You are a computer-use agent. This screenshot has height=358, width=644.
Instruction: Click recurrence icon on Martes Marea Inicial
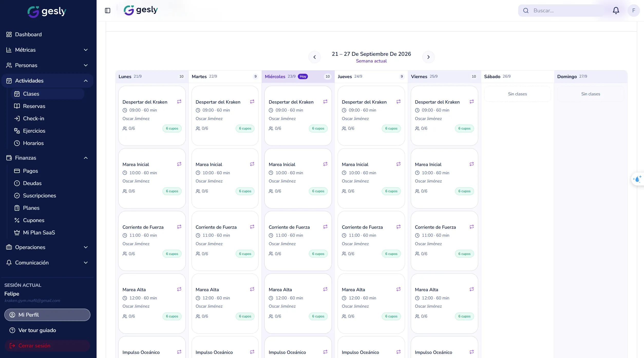click(x=252, y=164)
